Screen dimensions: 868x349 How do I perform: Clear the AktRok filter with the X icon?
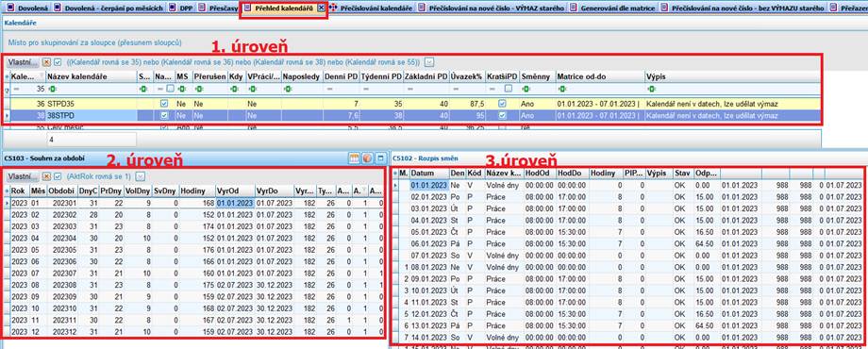click(46, 175)
